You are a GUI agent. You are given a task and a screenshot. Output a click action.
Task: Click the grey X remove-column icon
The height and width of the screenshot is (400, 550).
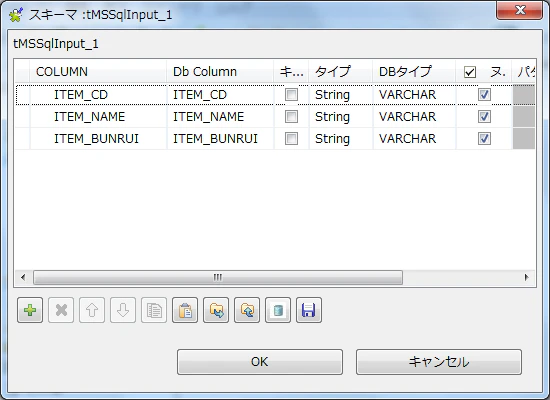click(61, 310)
